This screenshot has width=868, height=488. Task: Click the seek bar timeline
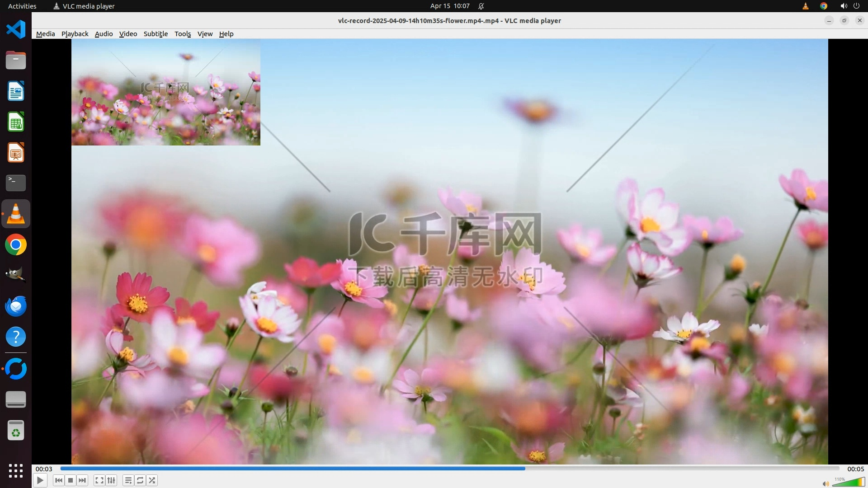tap(449, 469)
